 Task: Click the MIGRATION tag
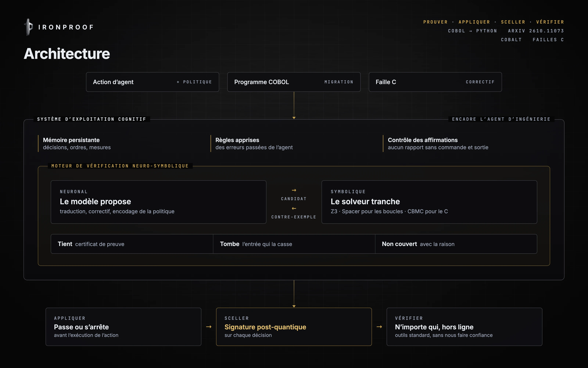point(339,82)
